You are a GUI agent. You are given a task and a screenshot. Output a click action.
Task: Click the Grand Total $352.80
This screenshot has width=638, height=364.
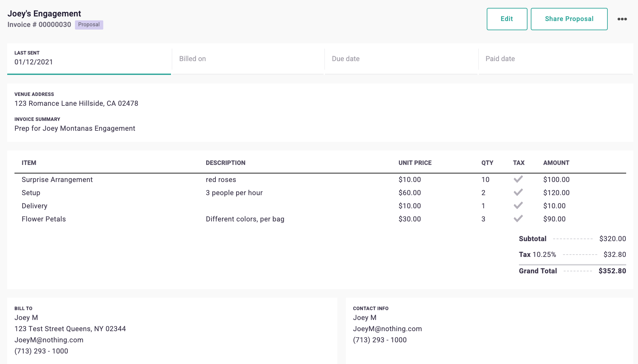(x=612, y=271)
